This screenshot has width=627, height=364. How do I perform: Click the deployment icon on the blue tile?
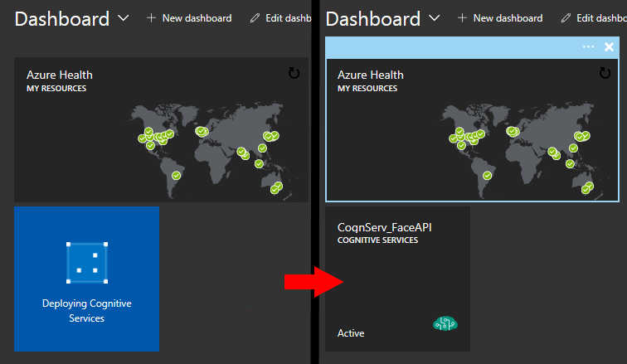tap(87, 263)
